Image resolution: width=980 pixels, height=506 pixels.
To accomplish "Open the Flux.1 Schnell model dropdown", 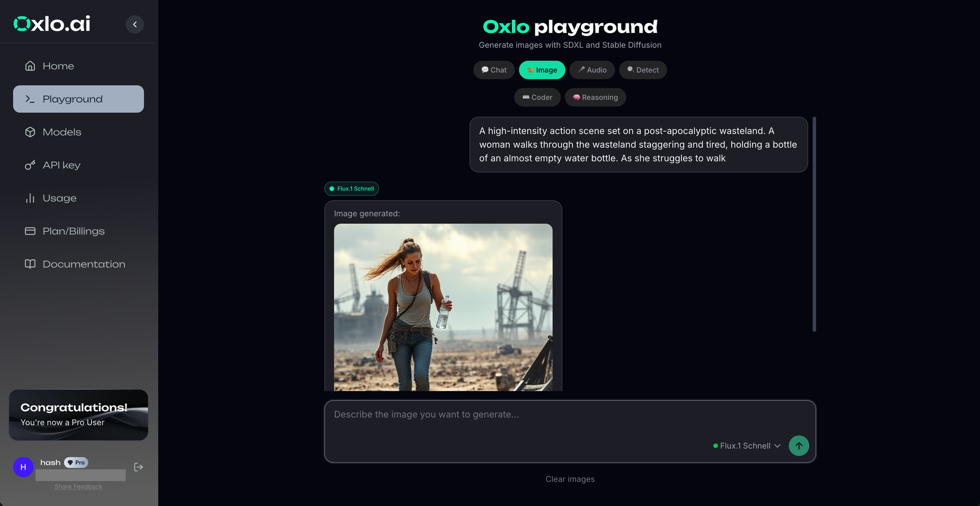I will [746, 446].
